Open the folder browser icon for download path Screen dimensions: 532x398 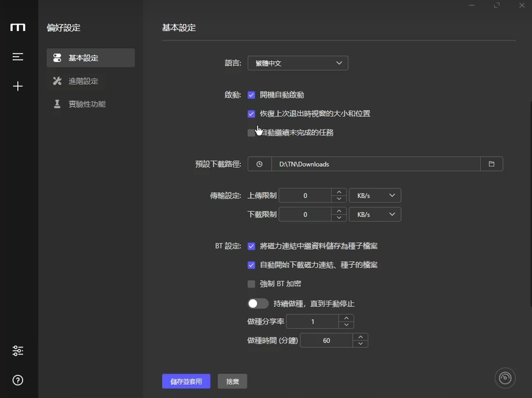(x=492, y=164)
